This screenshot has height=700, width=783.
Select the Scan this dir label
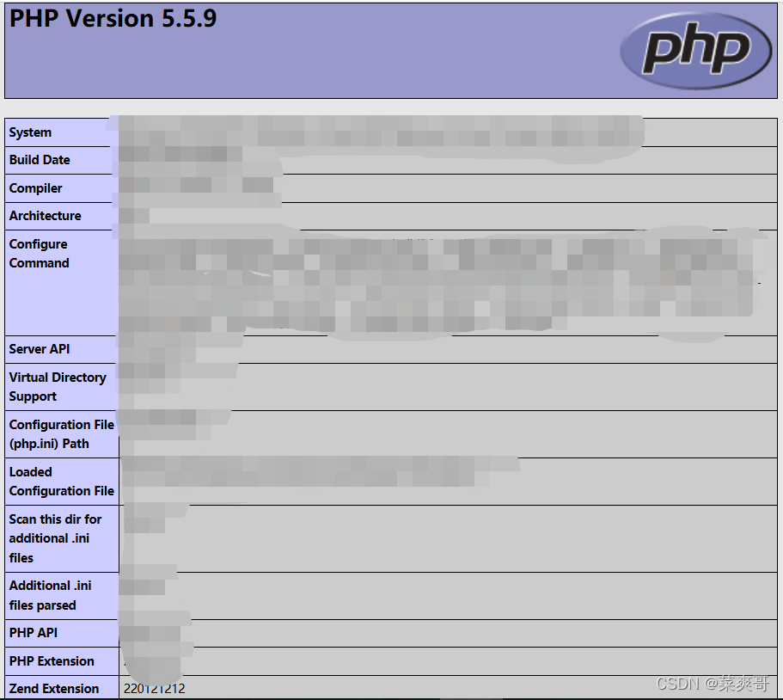pyautogui.click(x=55, y=538)
